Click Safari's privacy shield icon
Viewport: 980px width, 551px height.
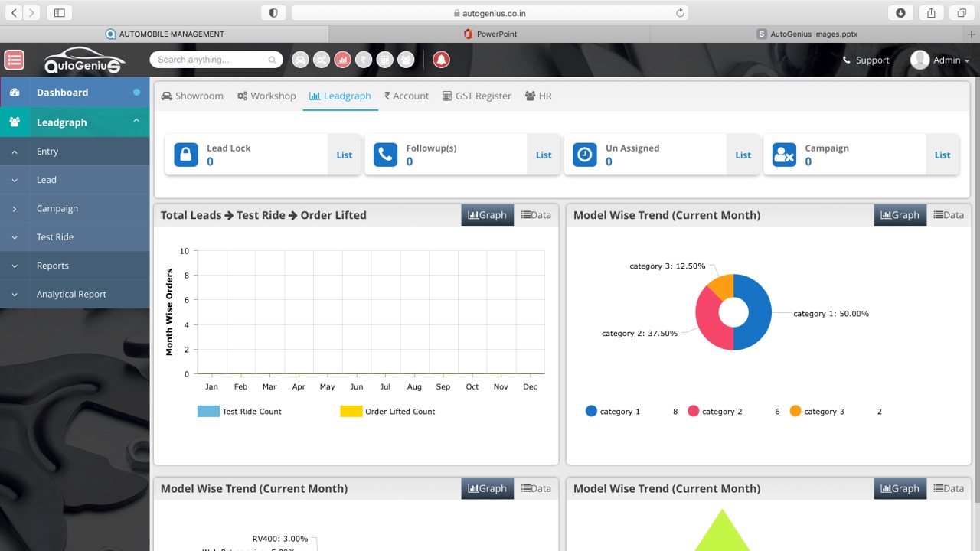pos(273,13)
